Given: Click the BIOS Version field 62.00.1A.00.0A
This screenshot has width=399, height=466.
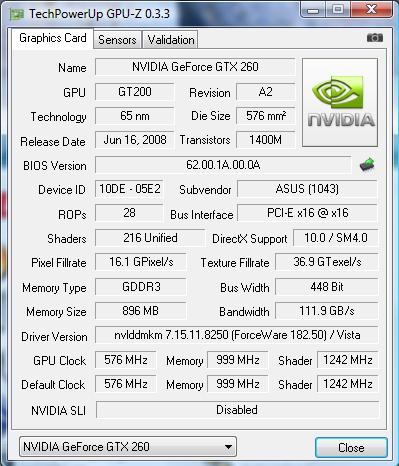Looking at the screenshot, I should click(223, 165).
